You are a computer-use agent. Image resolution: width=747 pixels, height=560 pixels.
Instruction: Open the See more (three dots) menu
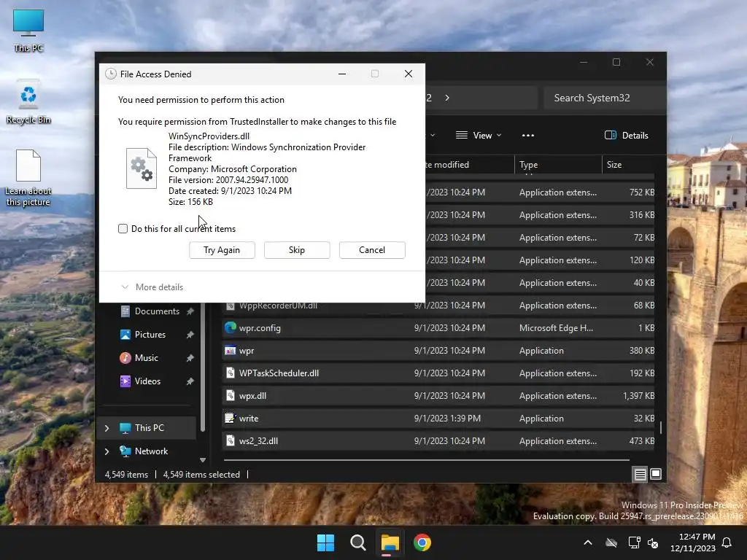coord(528,135)
